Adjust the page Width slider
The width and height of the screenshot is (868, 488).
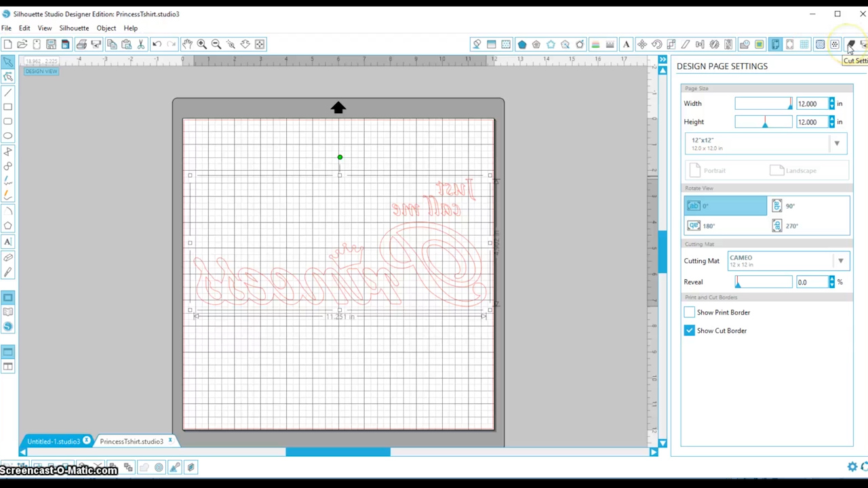click(764, 104)
